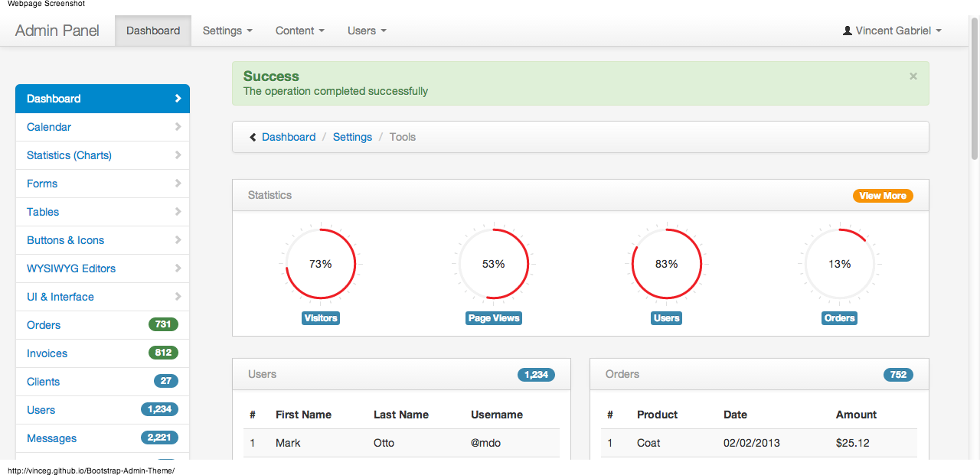Click the 53% Page Views progress dial
The image size is (980, 475).
tap(494, 264)
